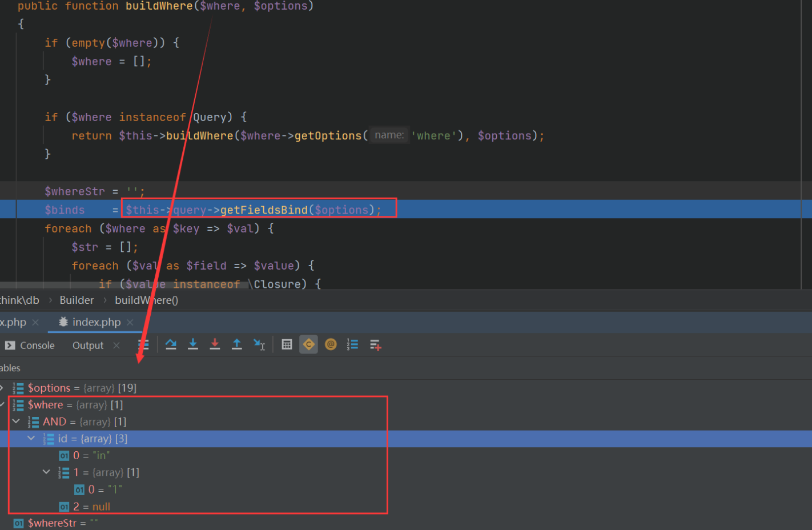Click the Step Into debugger icon
This screenshot has width=812, height=530.
193,344
